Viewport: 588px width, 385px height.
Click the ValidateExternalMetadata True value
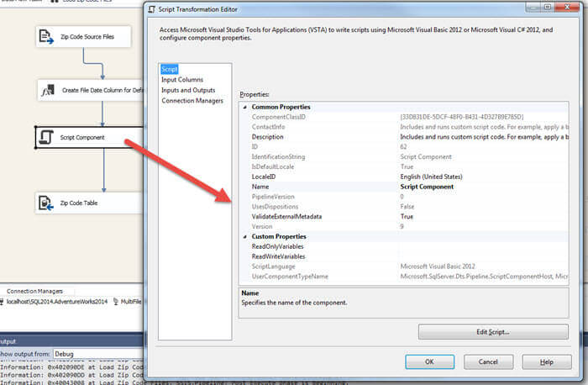407,217
